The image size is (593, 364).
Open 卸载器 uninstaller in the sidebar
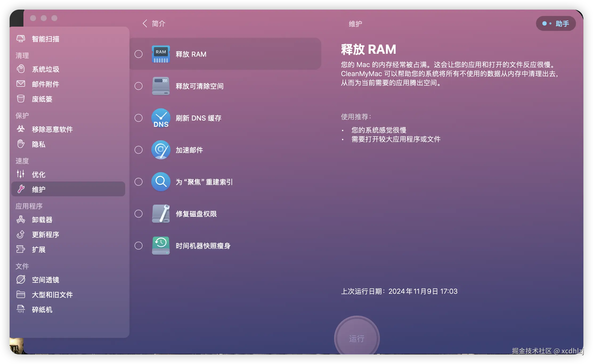(x=42, y=220)
